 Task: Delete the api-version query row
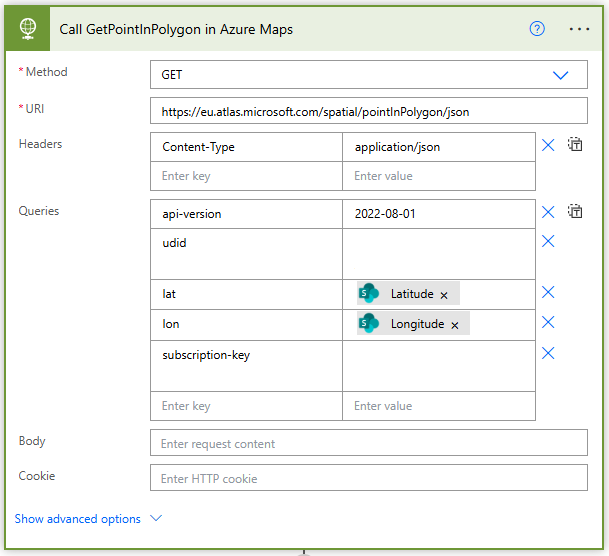[x=548, y=212]
